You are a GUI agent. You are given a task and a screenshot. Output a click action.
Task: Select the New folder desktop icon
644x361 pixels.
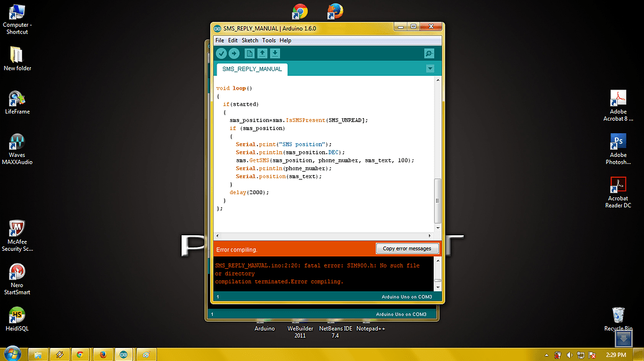coord(17,59)
